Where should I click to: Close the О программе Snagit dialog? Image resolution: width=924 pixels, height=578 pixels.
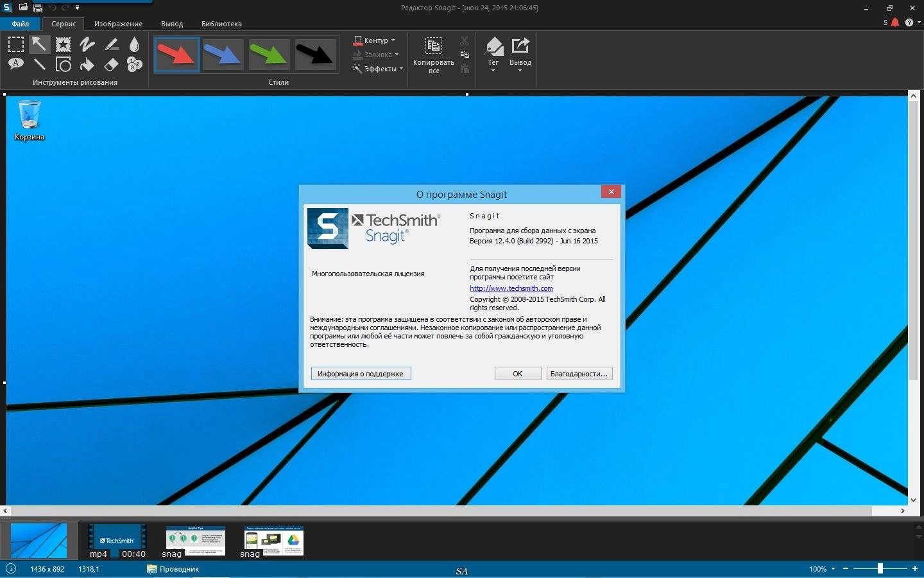[x=611, y=191]
